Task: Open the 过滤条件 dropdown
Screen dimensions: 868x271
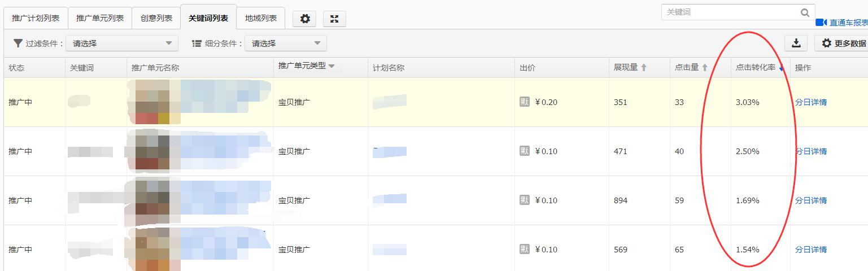Action: [122, 43]
